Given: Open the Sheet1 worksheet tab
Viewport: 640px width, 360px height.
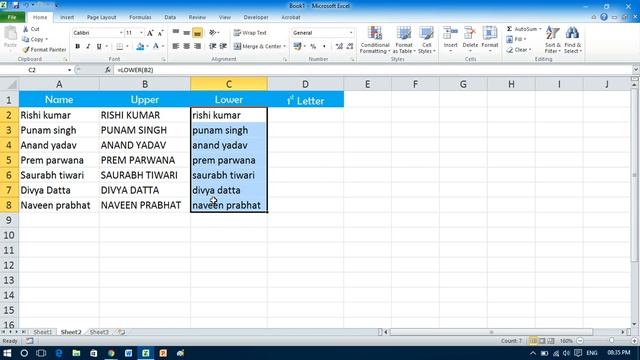Looking at the screenshot, I should pyautogui.click(x=42, y=332).
